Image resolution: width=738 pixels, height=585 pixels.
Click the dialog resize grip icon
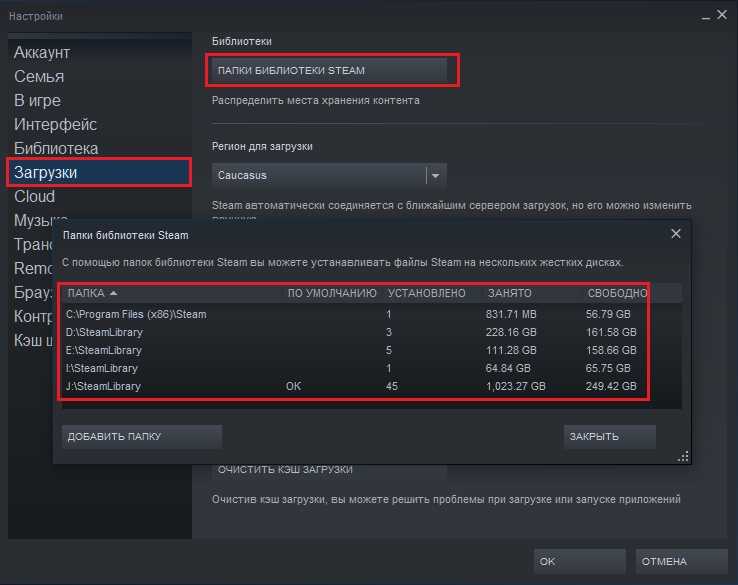click(683, 456)
